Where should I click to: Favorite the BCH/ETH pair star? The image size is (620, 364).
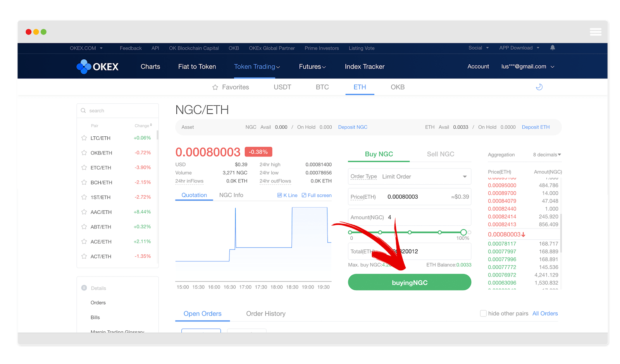coord(84,182)
